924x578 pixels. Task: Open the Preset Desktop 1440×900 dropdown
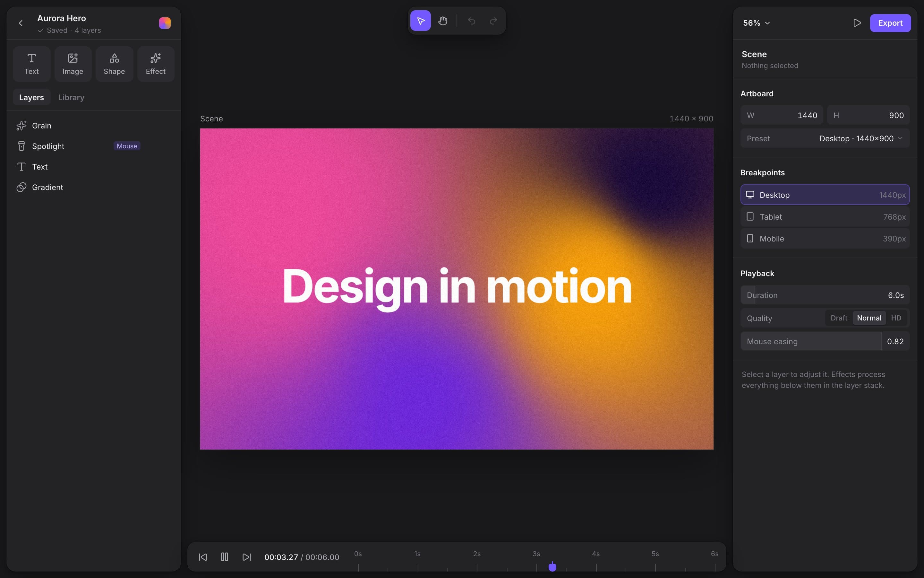click(x=825, y=138)
